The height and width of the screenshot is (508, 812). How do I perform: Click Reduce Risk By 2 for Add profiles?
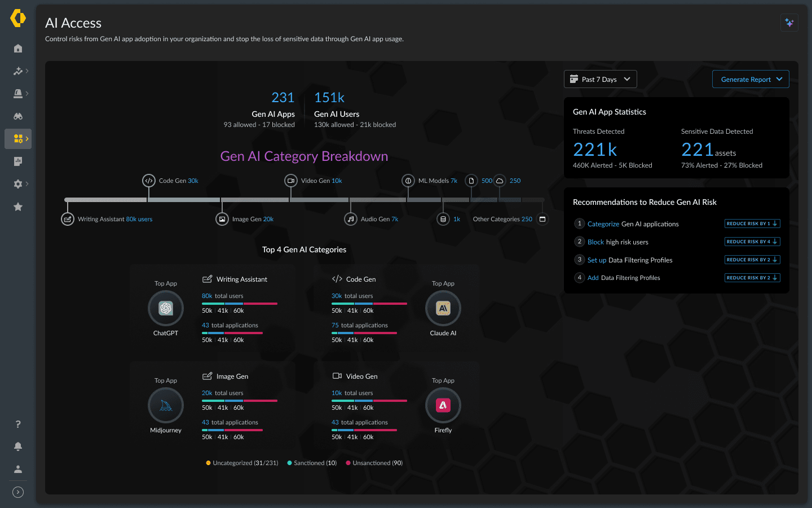[752, 278]
